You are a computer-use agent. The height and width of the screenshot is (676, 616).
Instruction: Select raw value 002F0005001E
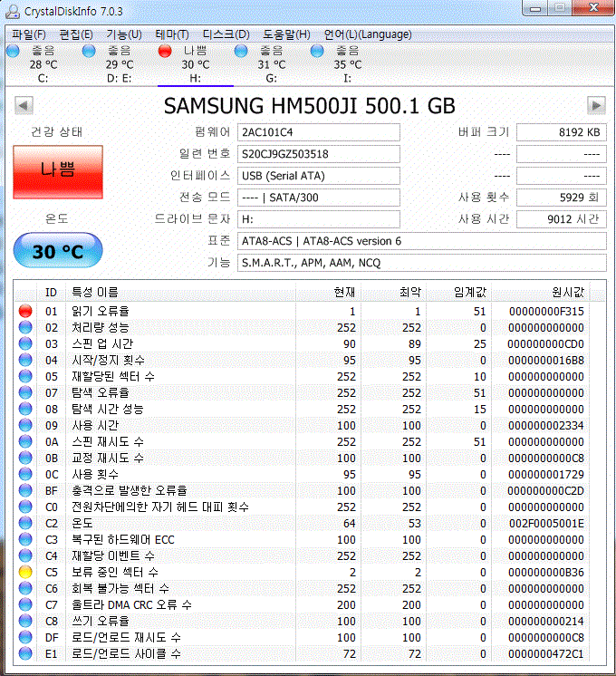pyautogui.click(x=546, y=524)
